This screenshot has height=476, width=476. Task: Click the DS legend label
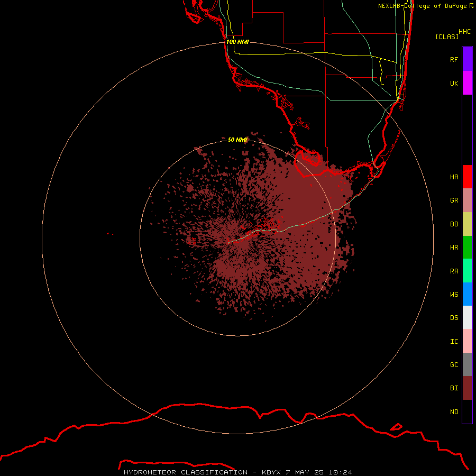point(454,318)
